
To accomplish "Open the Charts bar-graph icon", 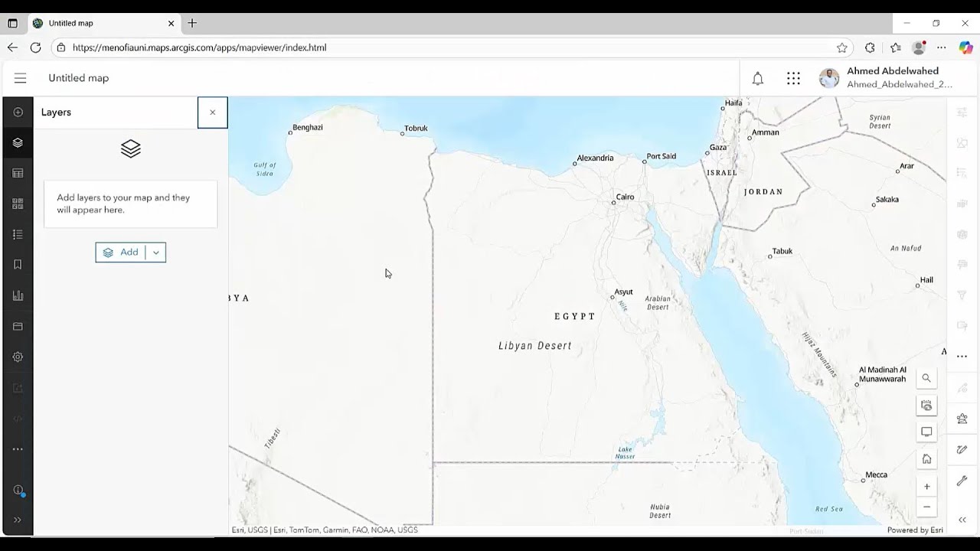I will click(x=18, y=295).
